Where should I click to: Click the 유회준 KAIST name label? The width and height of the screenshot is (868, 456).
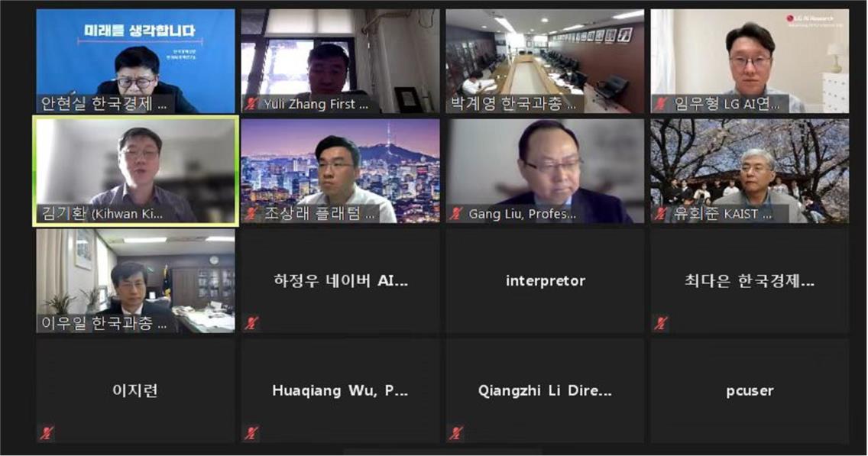coord(722,214)
